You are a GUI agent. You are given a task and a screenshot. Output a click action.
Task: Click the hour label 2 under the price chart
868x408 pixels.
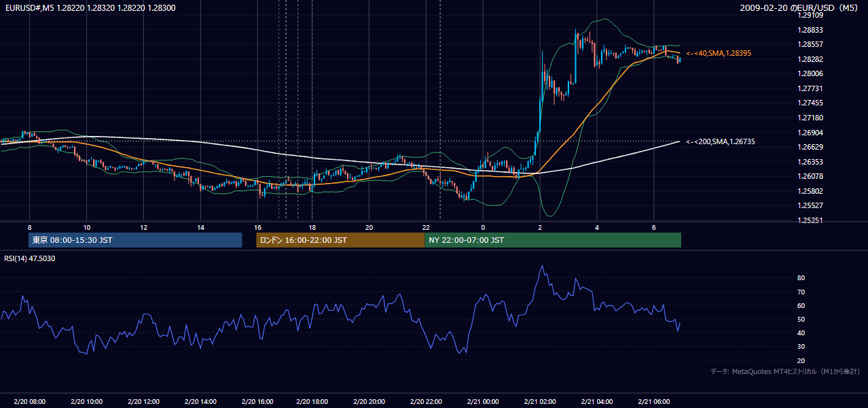(540, 227)
